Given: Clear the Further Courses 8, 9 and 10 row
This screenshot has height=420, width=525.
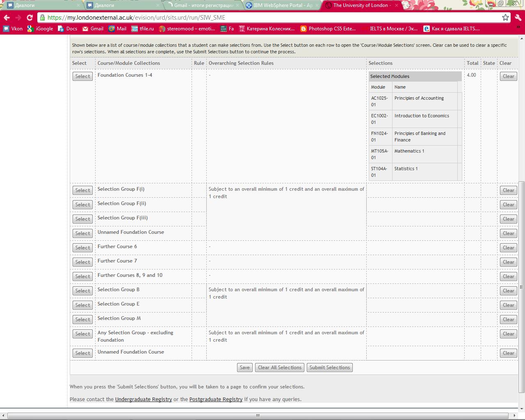Looking at the screenshot, I should tap(509, 276).
